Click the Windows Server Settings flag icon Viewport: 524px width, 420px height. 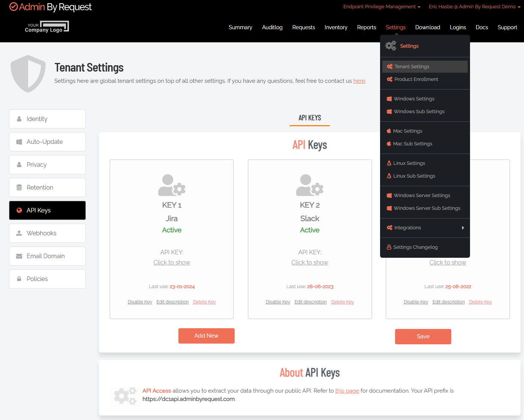tap(389, 196)
